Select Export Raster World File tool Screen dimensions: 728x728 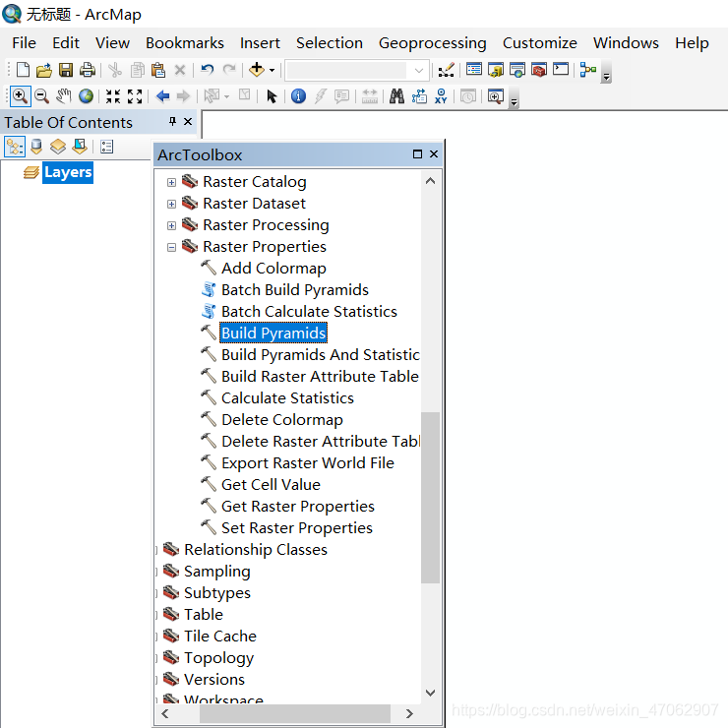(x=308, y=463)
